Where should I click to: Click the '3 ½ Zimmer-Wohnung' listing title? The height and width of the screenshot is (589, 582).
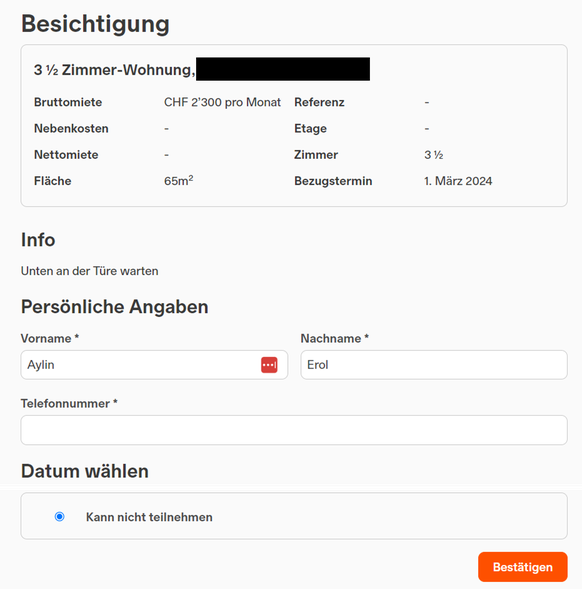coord(115,70)
